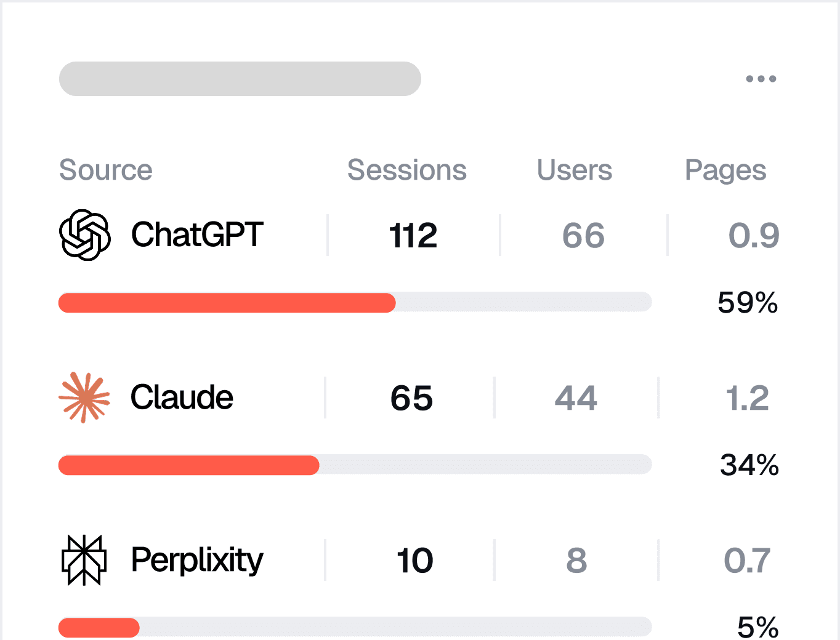Click the Perplexity 5% progress bar
The image size is (840, 640).
pyautogui.click(x=355, y=627)
